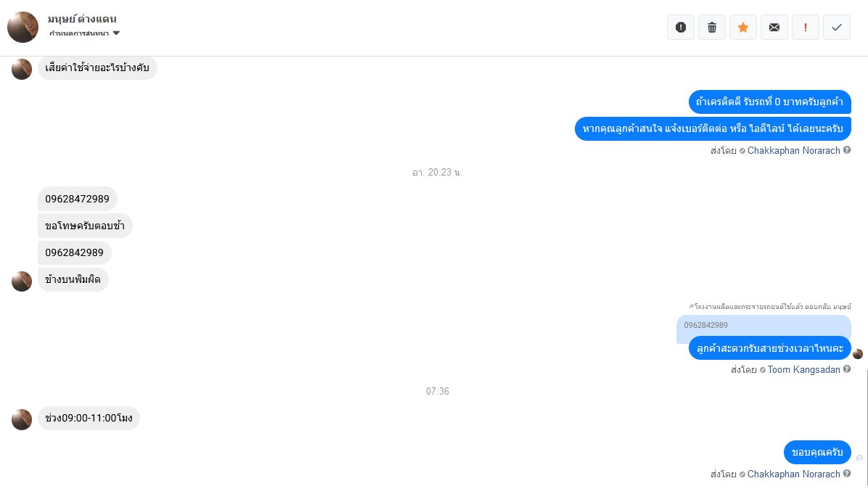Mark conversation done with checkmark icon
This screenshot has height=502, width=868.
pos(837,27)
